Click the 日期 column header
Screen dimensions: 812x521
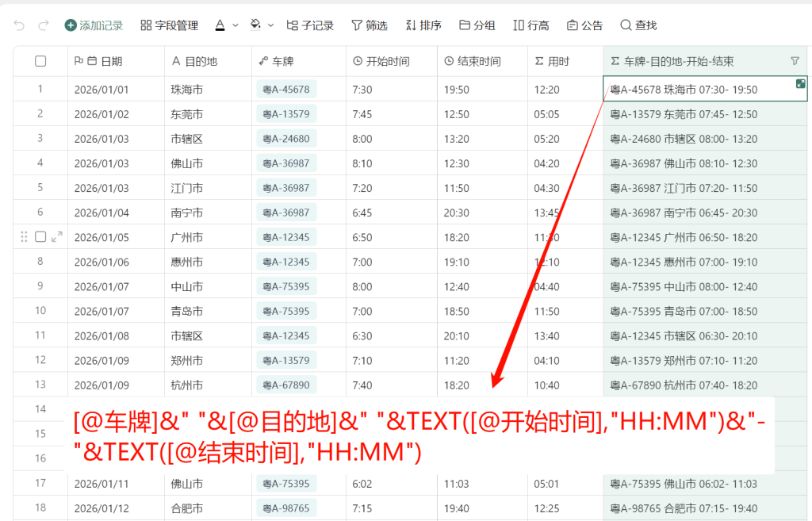point(116,62)
